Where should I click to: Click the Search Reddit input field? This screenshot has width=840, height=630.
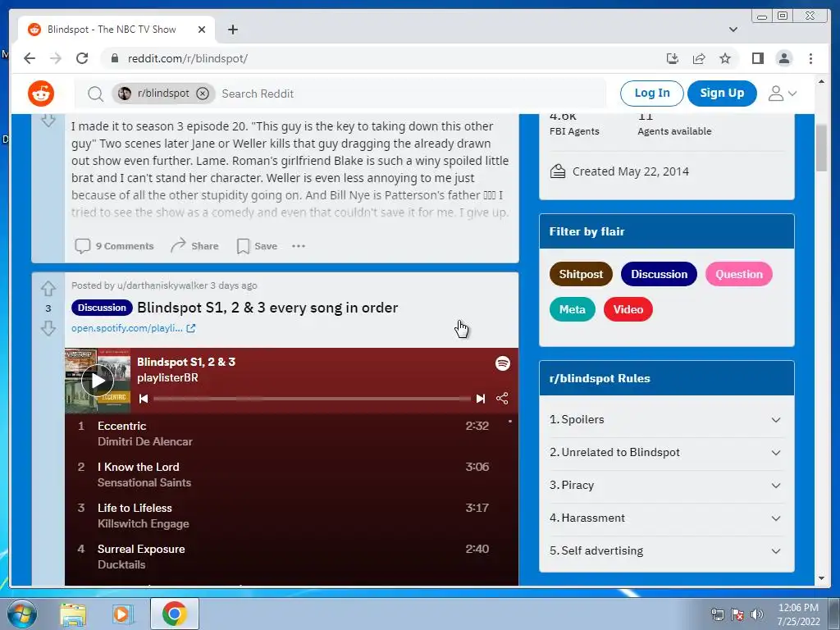412,94
